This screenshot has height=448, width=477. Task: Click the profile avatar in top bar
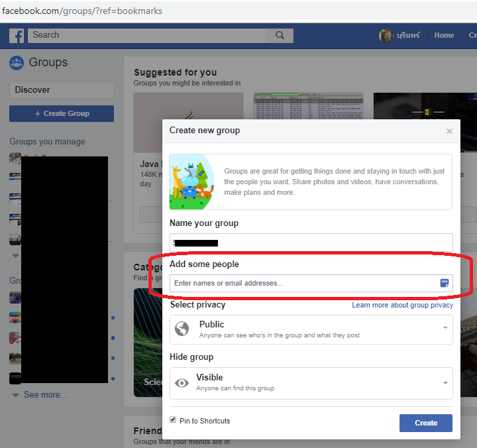pyautogui.click(x=386, y=36)
